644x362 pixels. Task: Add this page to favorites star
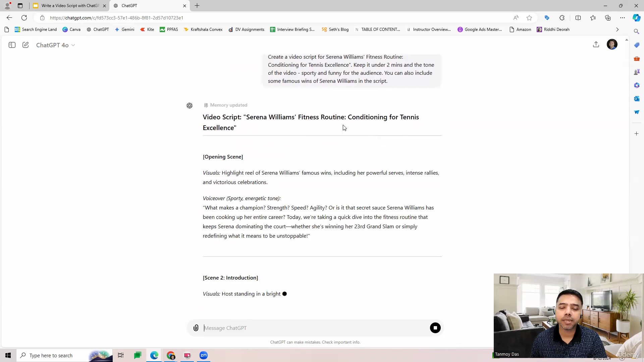tap(529, 18)
